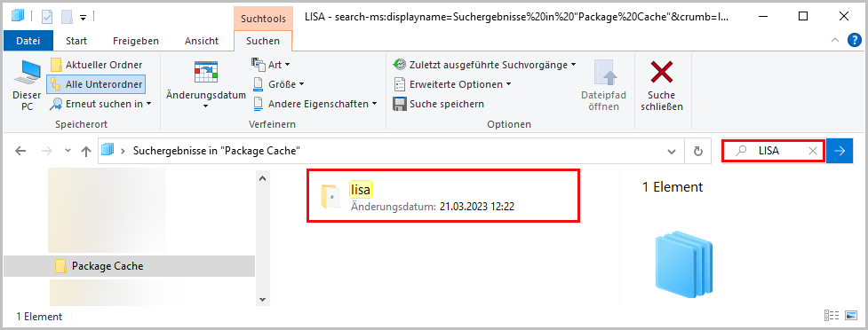Toggle Alle Unterordner search scope
868x330 pixels.
pos(97,84)
